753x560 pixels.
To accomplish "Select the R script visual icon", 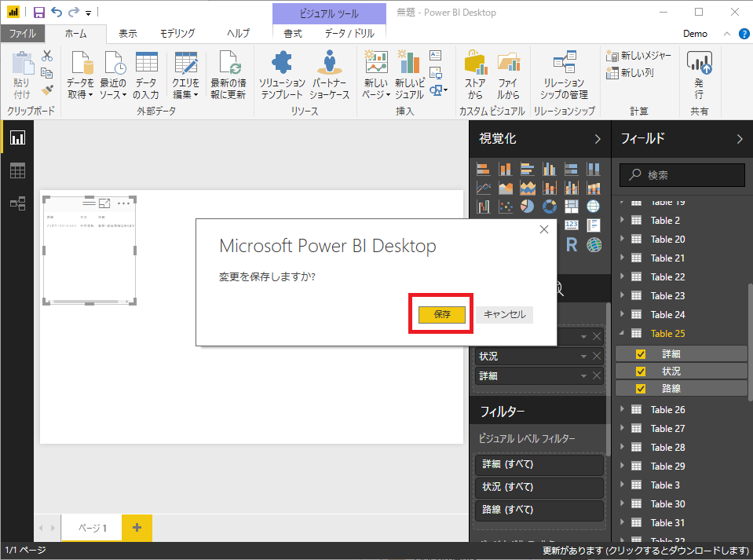I will click(572, 245).
